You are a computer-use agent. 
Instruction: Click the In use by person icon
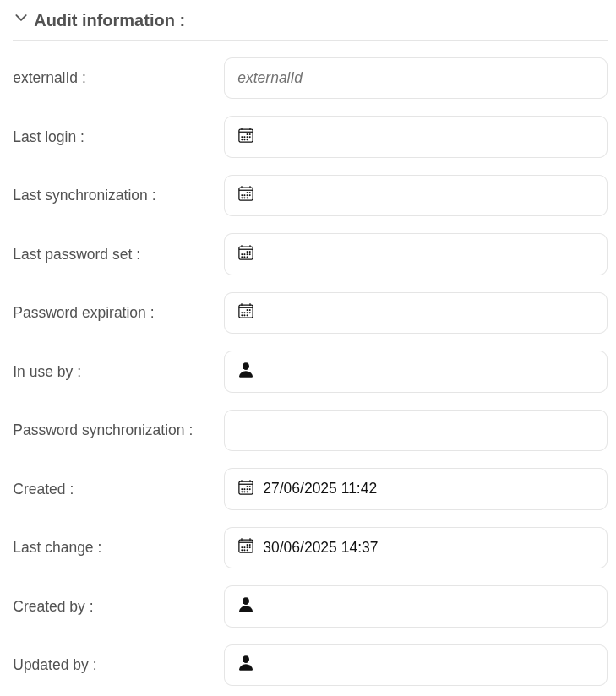pyautogui.click(x=246, y=370)
